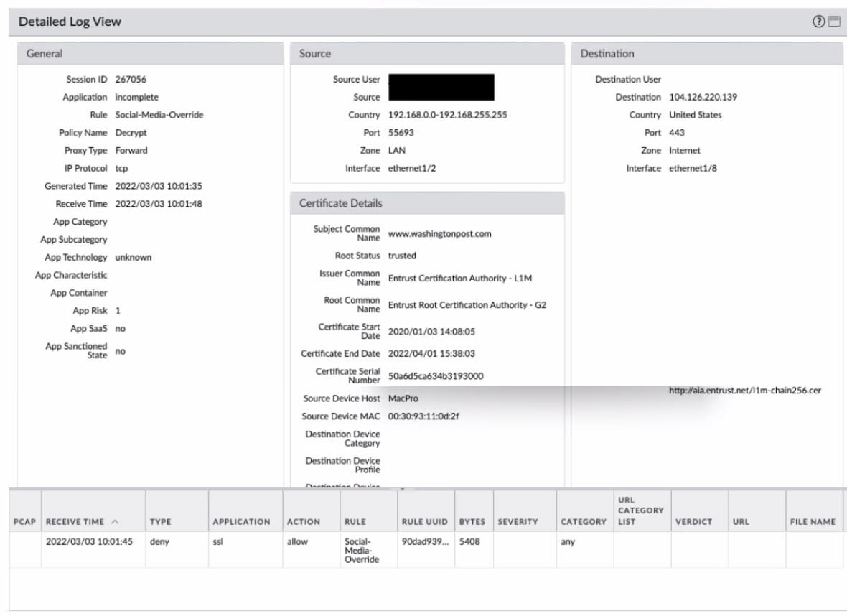Screen dimensions: 847x616
Task: Open the aia.entrust.net certificate chain URL
Action: coord(744,391)
